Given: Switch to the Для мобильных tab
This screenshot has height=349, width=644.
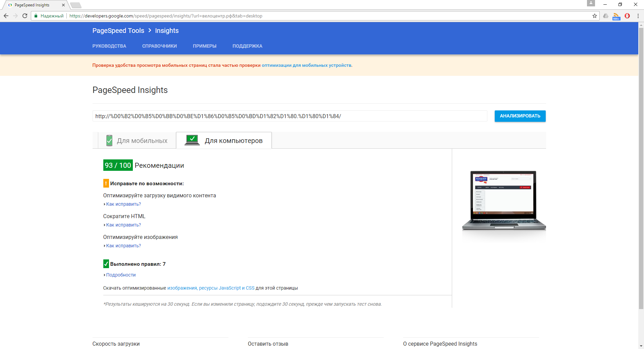Looking at the screenshot, I should pyautogui.click(x=137, y=141).
